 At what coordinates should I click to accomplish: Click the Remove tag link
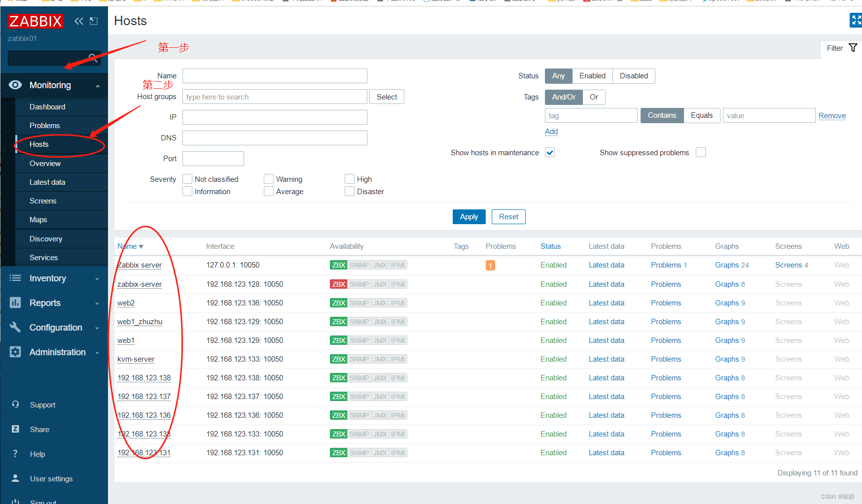point(832,116)
